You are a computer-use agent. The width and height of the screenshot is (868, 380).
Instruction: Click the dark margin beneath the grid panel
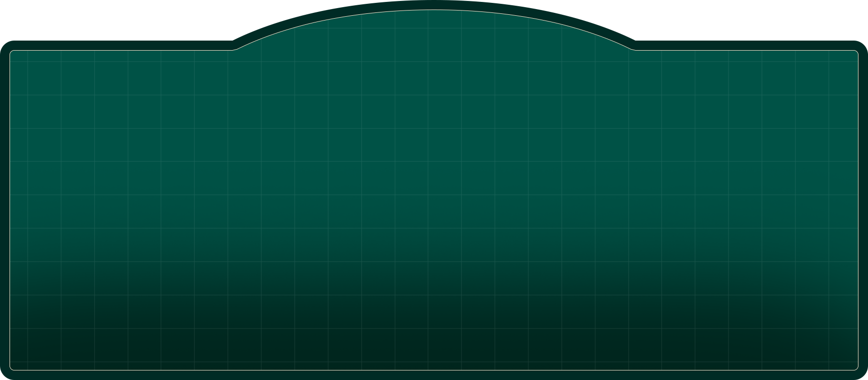point(434,375)
